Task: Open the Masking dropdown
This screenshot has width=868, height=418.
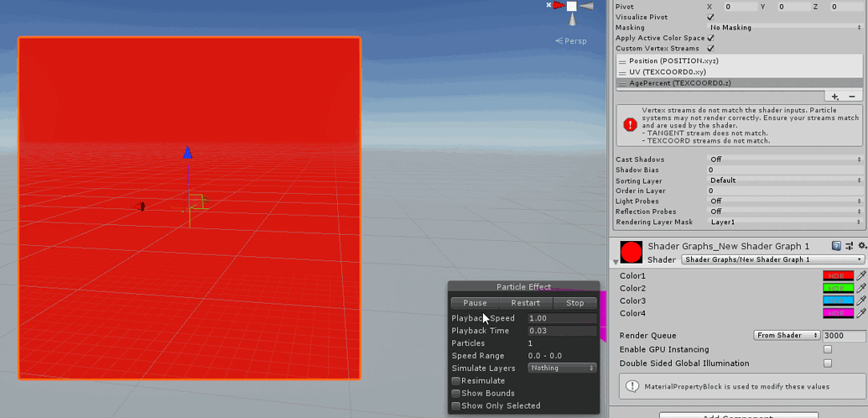Action: (785, 28)
